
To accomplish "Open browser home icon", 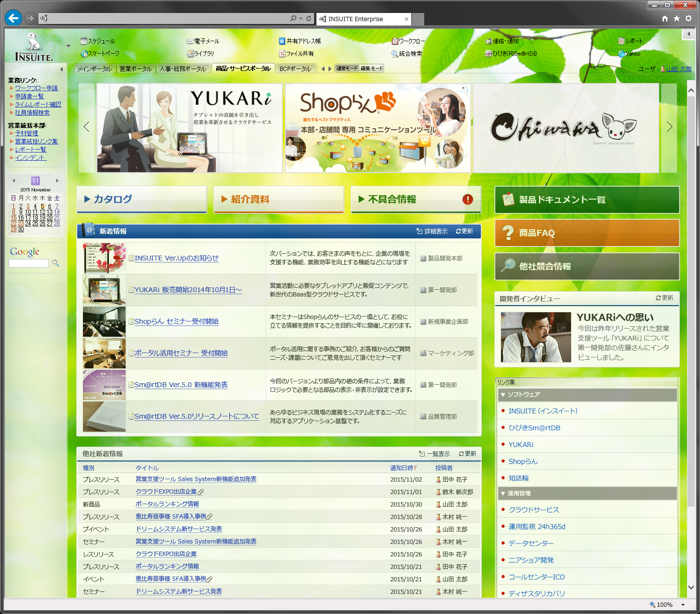I will coord(665,18).
